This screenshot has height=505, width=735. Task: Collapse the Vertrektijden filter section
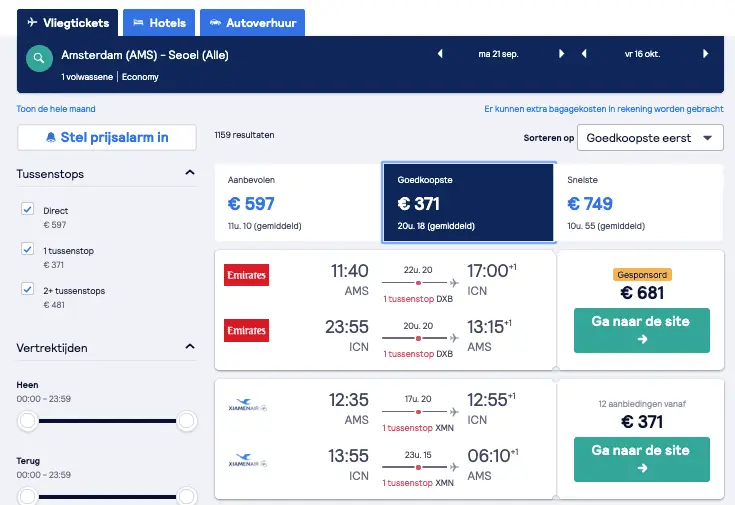(x=190, y=347)
